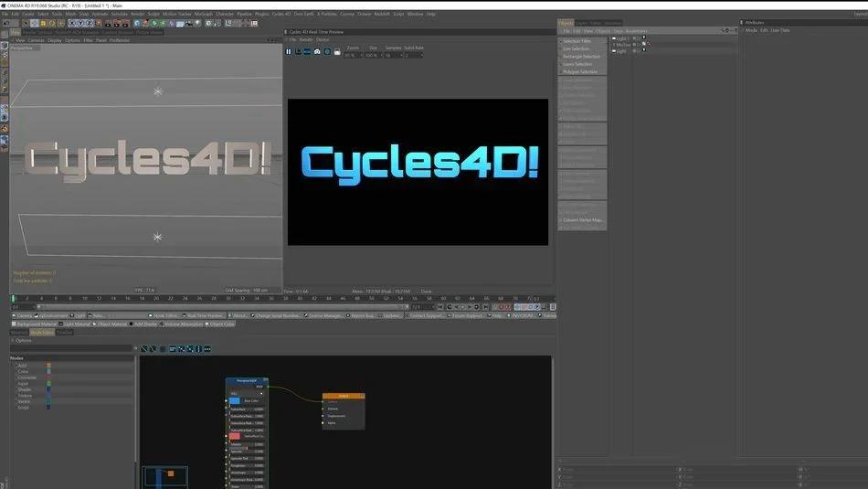Viewport: 868px width, 489px height.
Task: Expand the Vector node category
Action: (x=23, y=401)
